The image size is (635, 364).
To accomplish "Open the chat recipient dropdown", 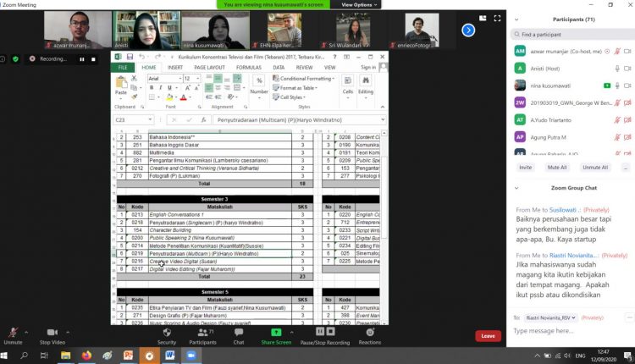I will [550, 317].
